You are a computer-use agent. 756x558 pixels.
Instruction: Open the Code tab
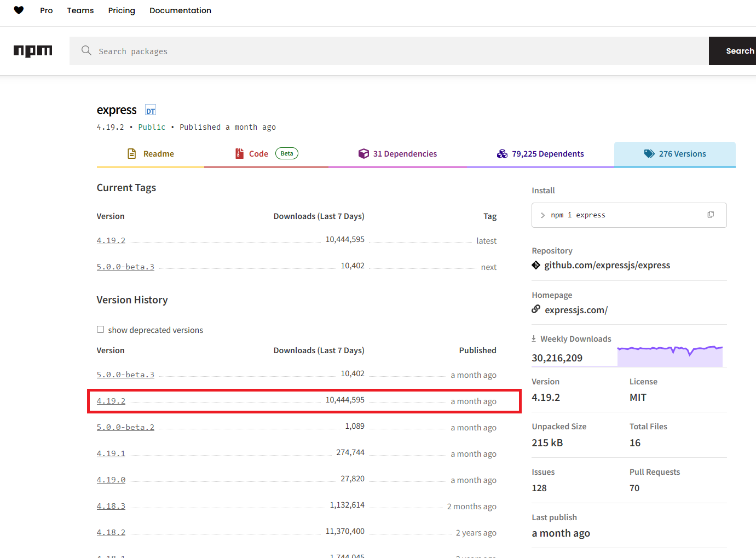(267, 154)
